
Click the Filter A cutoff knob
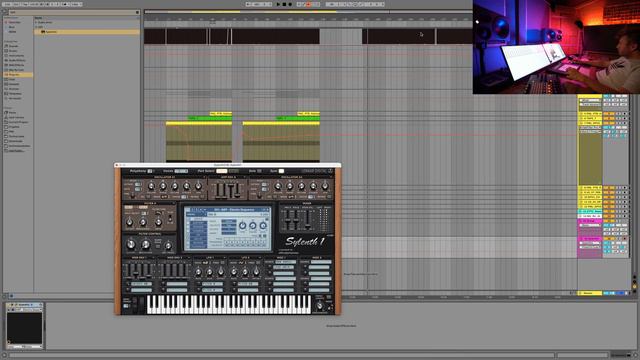coord(129,222)
